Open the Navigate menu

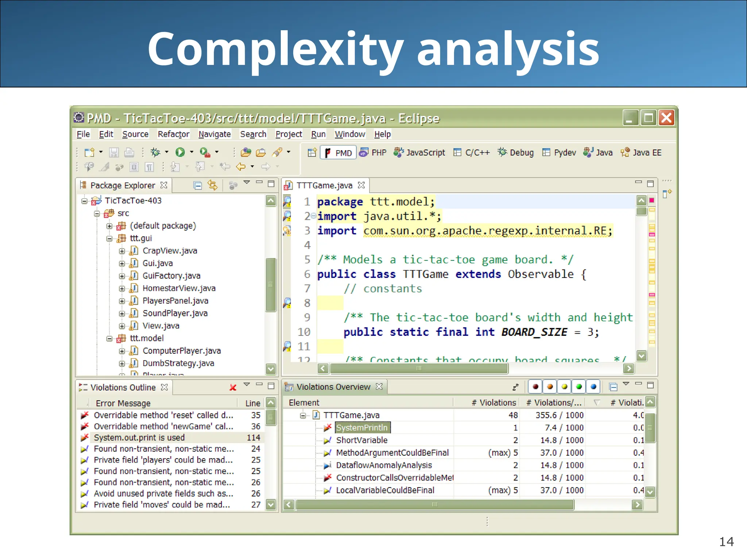[x=214, y=134]
